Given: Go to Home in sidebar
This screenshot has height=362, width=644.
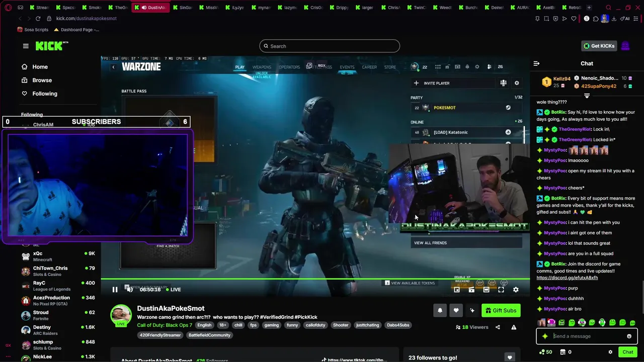Looking at the screenshot, I should coord(35,67).
